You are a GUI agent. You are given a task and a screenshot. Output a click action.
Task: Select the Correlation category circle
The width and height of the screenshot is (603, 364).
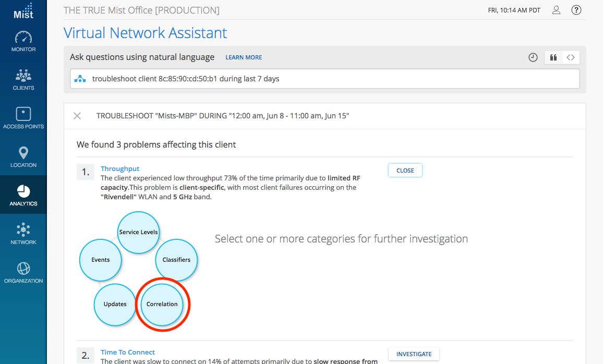click(162, 304)
